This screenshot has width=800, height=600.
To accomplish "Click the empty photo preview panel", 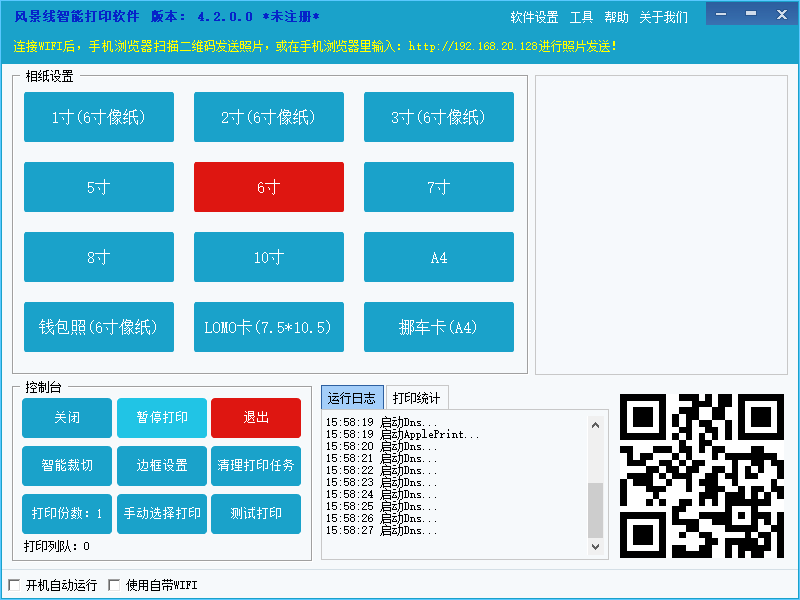I will 661,225.
